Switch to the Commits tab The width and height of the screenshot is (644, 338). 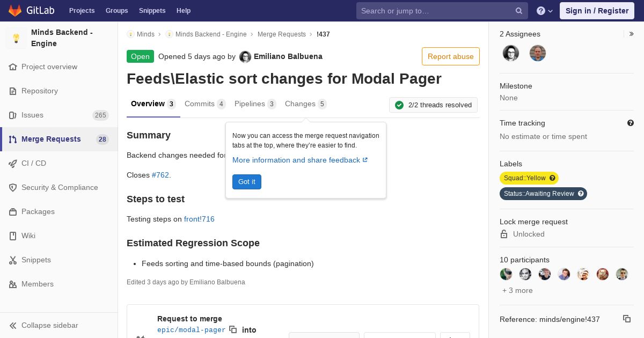pos(205,104)
